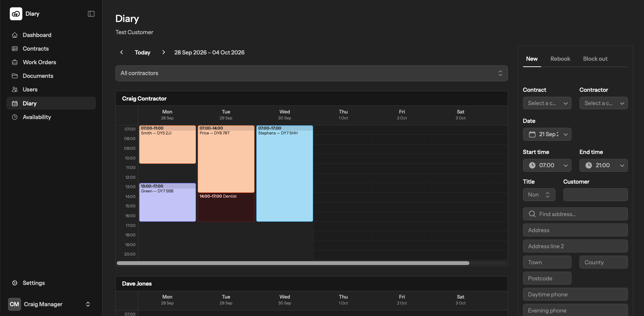The image size is (644, 316).
Task: Open the Start time 07:00 dropdown
Action: click(x=547, y=165)
